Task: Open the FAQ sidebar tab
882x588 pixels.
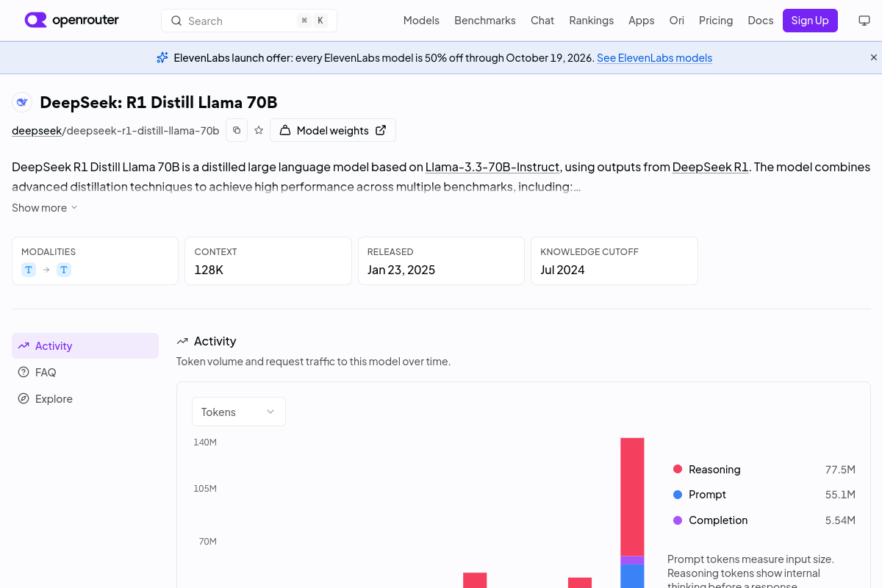Action: click(85, 372)
